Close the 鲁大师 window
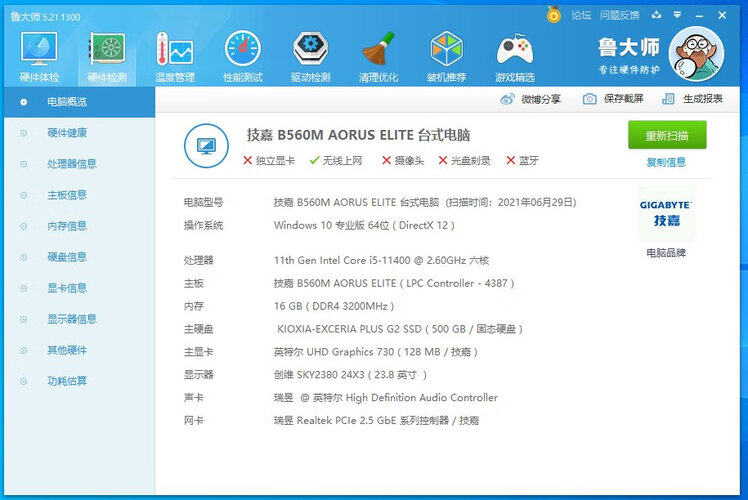Image resolution: width=748 pixels, height=500 pixels. pyautogui.click(x=722, y=15)
